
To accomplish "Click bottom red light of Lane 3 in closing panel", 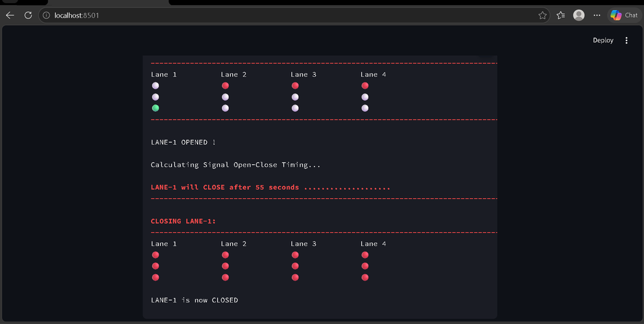I will (x=295, y=277).
